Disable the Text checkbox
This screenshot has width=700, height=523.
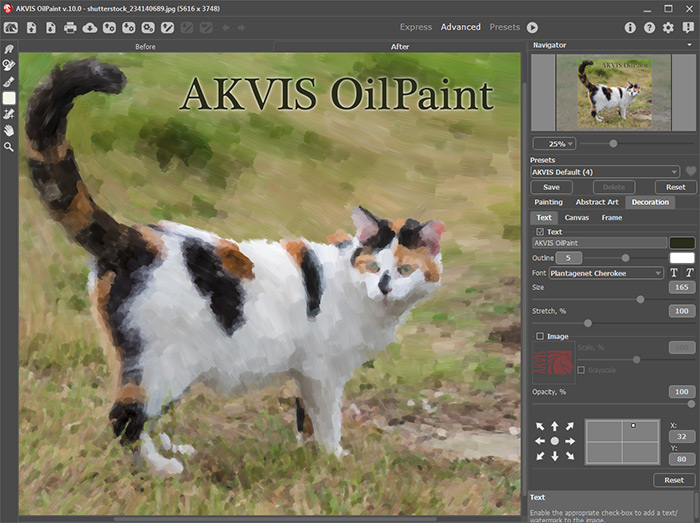click(x=540, y=232)
